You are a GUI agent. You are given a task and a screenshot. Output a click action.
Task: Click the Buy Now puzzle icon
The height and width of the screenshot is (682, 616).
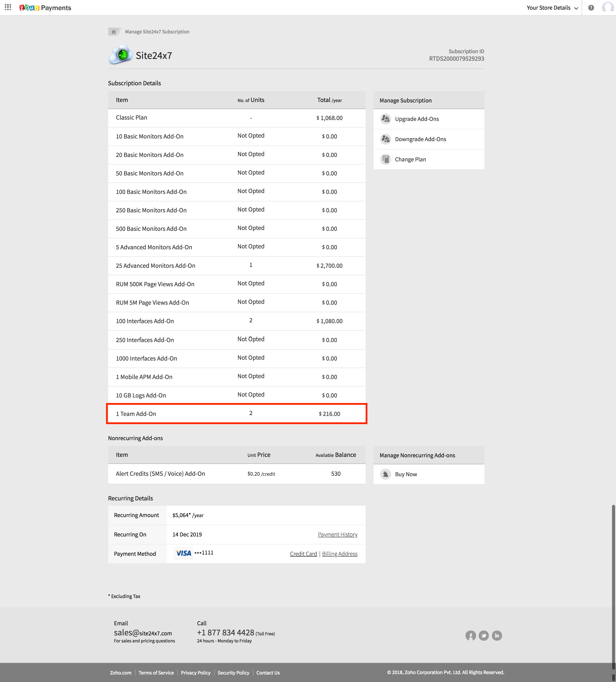(385, 474)
